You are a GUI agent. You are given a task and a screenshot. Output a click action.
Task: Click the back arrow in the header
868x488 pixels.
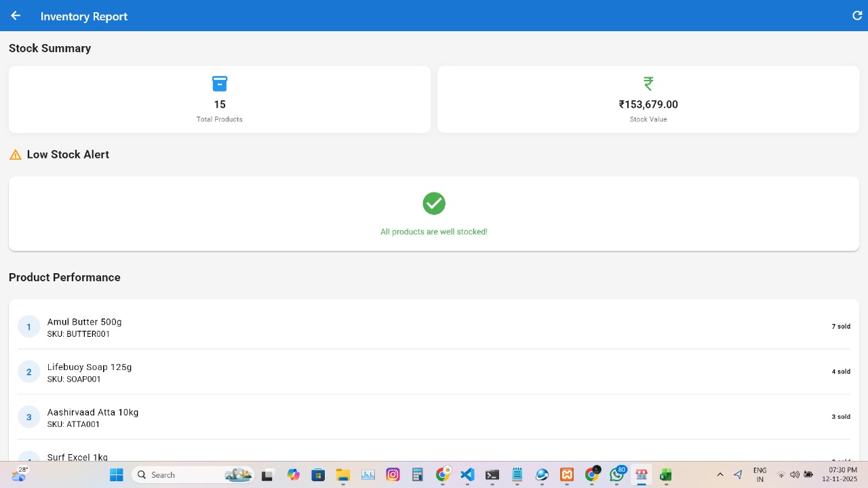[16, 16]
